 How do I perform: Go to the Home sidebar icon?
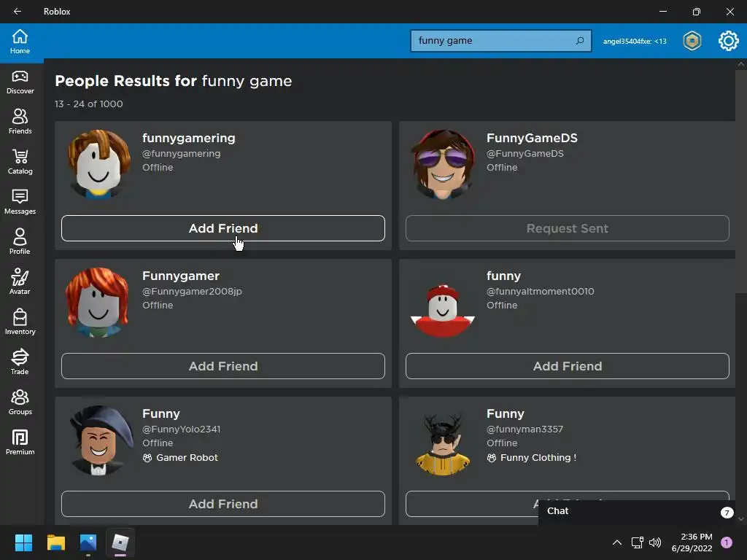pyautogui.click(x=20, y=42)
